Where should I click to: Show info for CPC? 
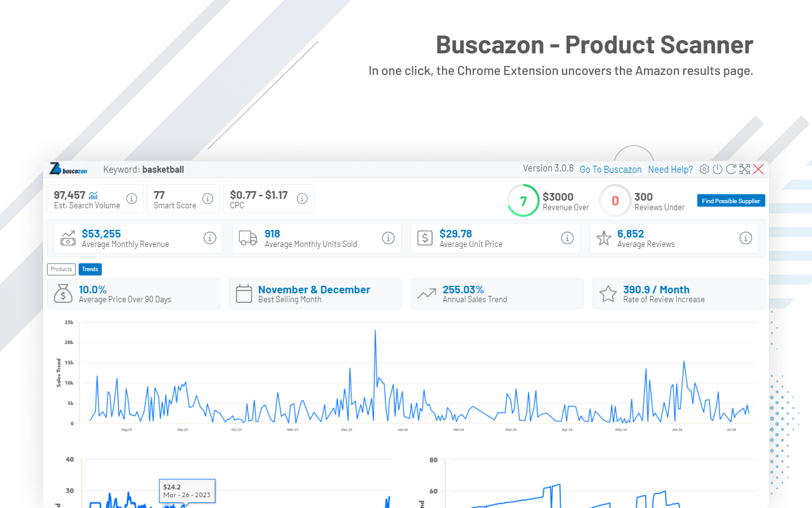tap(302, 199)
